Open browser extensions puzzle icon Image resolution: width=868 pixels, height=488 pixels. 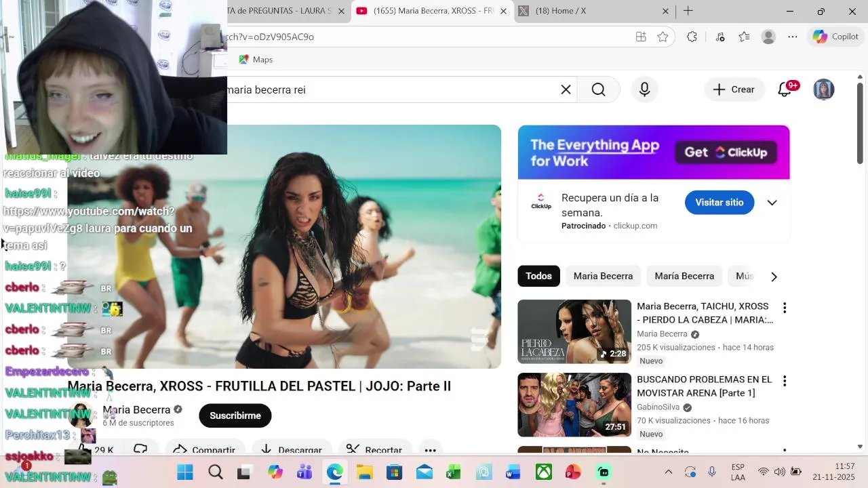point(692,37)
